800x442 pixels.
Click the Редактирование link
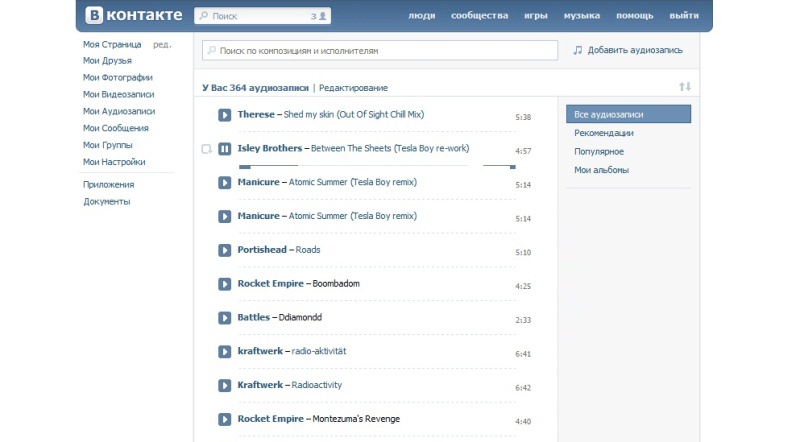353,88
